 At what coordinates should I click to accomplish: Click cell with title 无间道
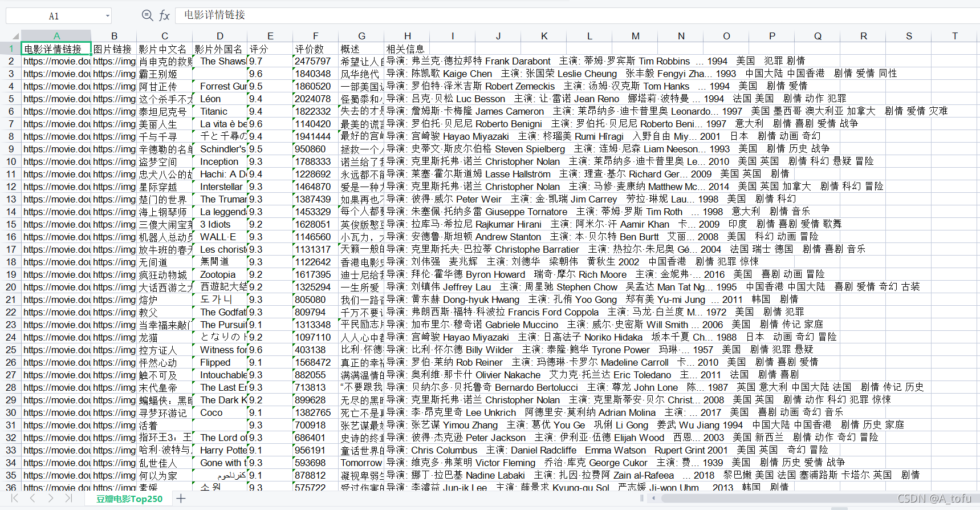pos(165,262)
